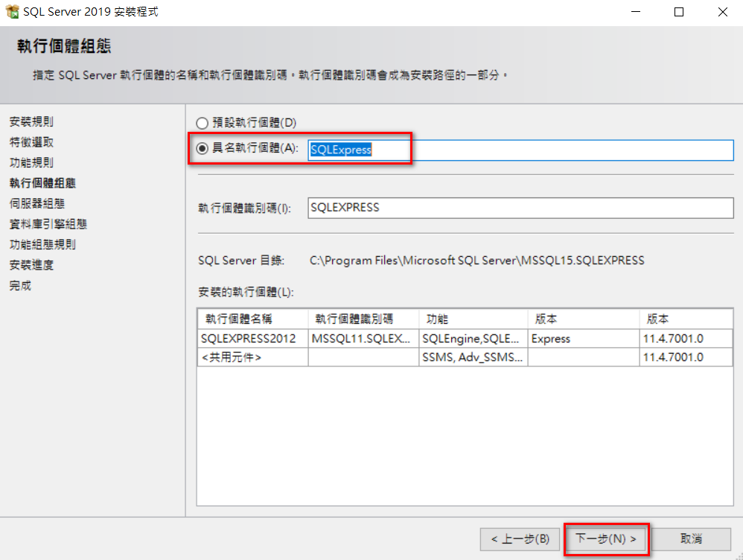This screenshot has width=743, height=560.
Task: Select the 具名執行個體(A) radio button
Action: tap(203, 148)
